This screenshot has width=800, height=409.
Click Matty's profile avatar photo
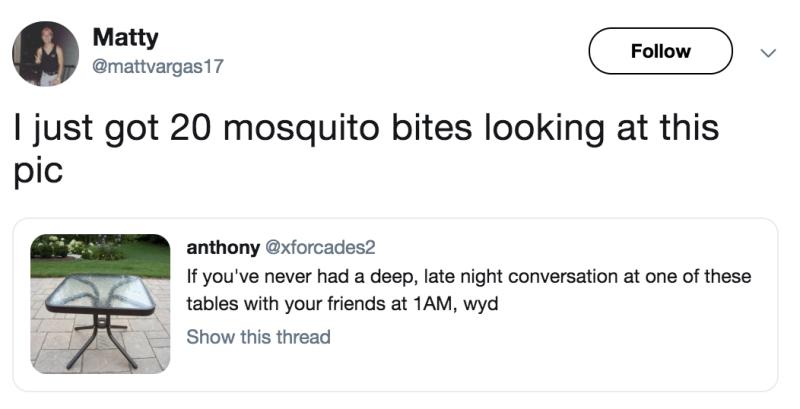tap(45, 53)
